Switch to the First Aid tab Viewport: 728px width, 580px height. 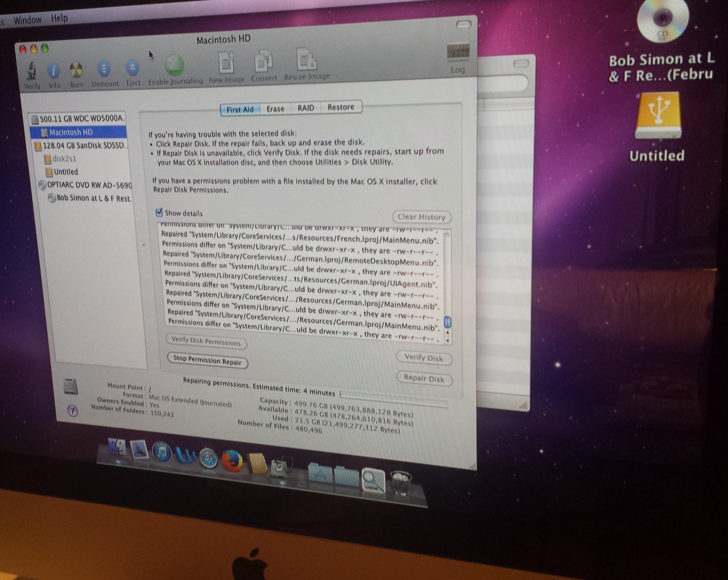click(240, 110)
